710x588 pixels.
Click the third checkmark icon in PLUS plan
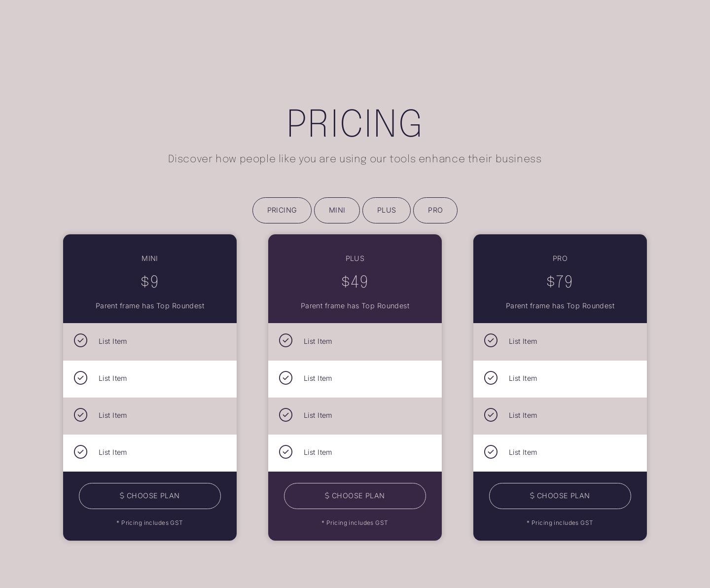[x=285, y=415]
